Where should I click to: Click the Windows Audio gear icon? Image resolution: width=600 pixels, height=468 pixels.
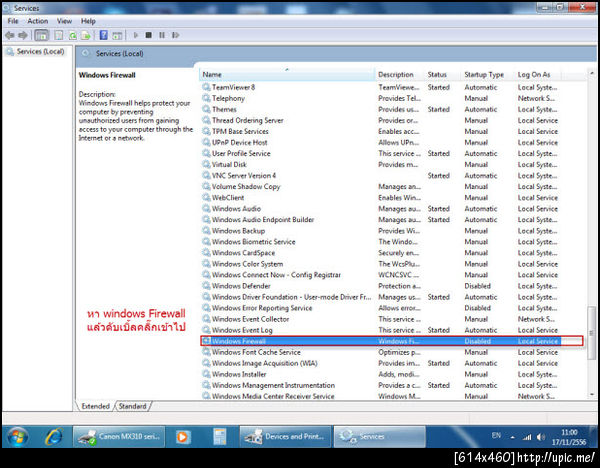206,209
